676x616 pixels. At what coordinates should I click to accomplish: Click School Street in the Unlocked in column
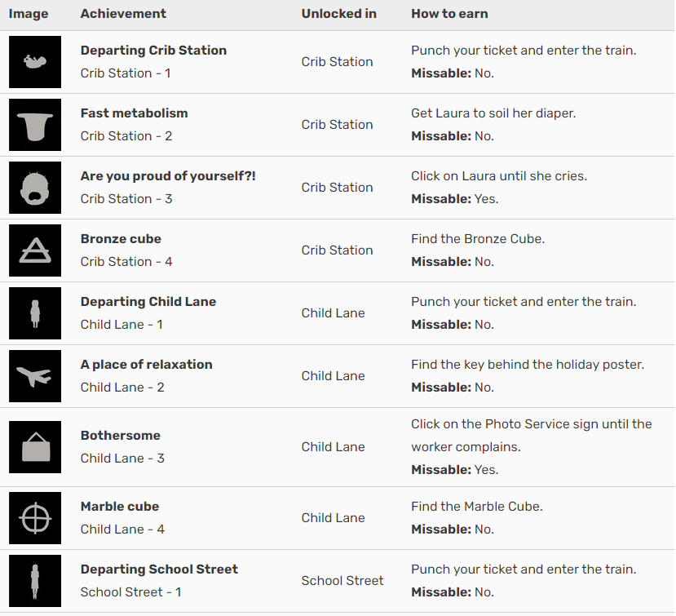point(342,581)
